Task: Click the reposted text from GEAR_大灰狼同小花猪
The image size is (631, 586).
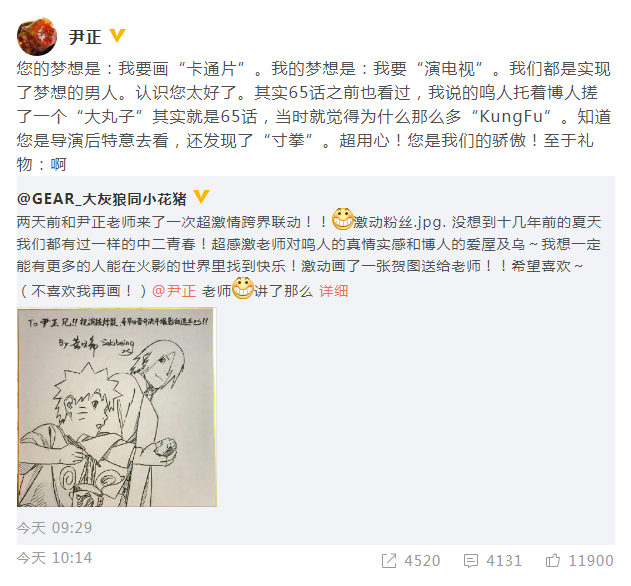Action: click(309, 256)
